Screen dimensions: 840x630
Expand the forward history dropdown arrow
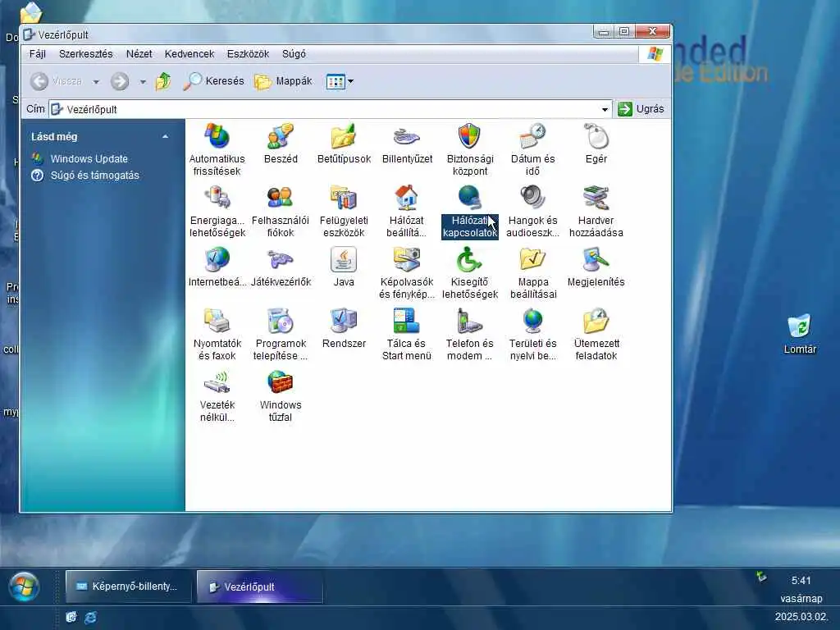[143, 82]
